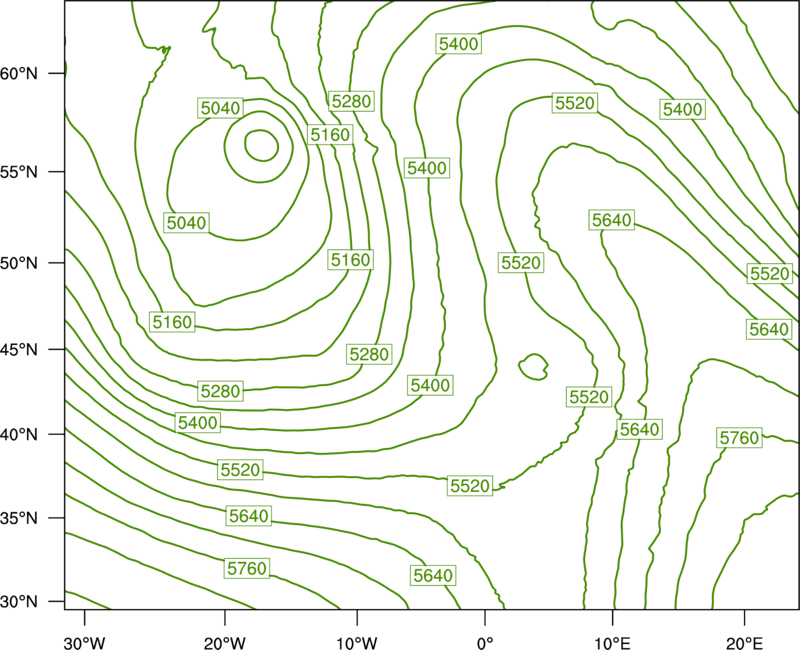Select the 10°W longitude axis label
The height and width of the screenshot is (650, 800).
coord(357,643)
